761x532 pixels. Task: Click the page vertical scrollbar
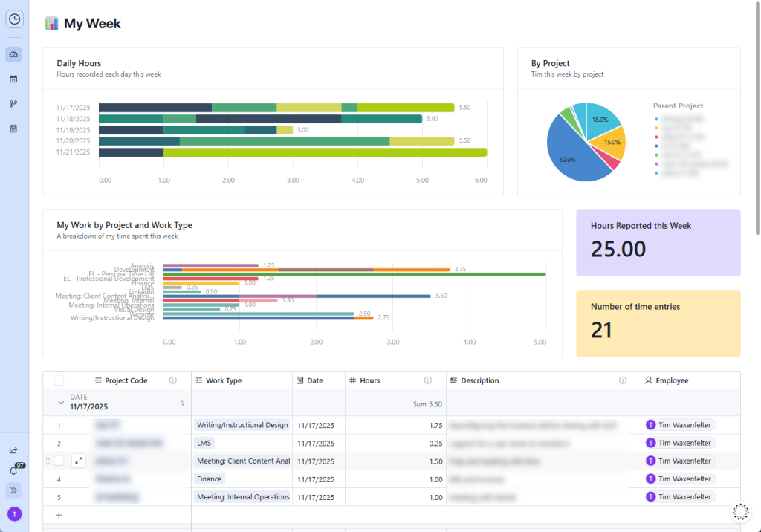pos(757,117)
